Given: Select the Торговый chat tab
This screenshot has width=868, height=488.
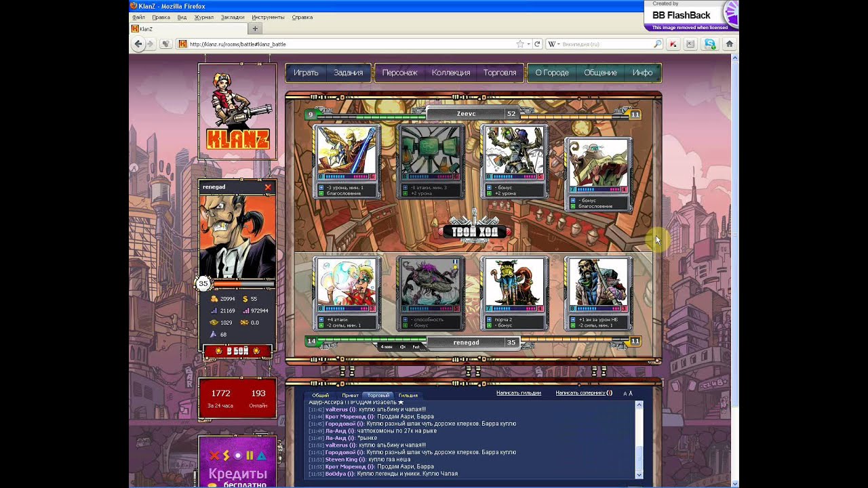Looking at the screenshot, I should click(x=378, y=395).
